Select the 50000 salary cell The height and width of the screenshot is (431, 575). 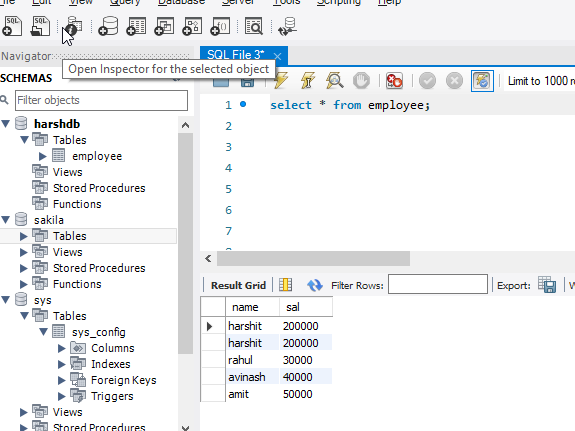click(306, 394)
